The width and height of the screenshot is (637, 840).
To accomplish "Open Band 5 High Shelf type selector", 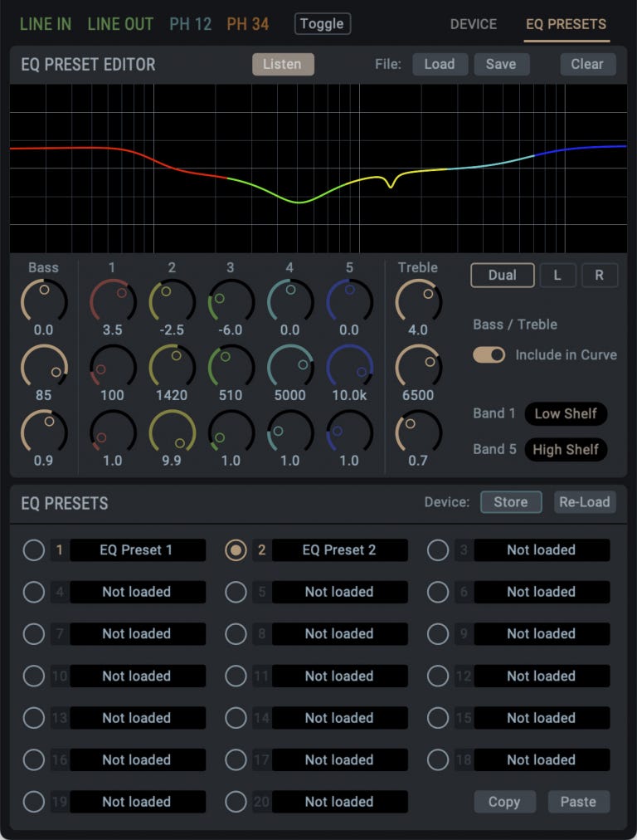I will (x=565, y=449).
